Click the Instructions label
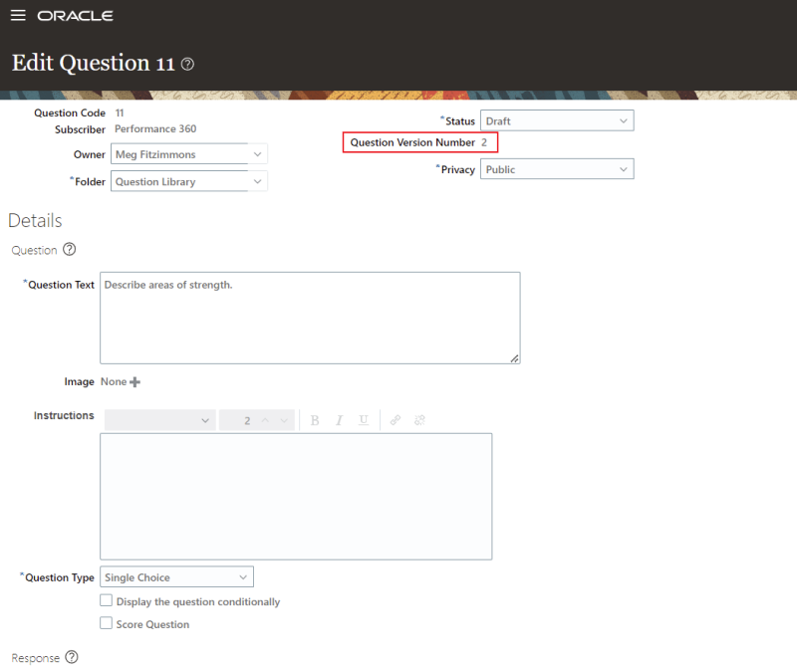Image resolution: width=797 pixels, height=672 pixels. coord(64,415)
